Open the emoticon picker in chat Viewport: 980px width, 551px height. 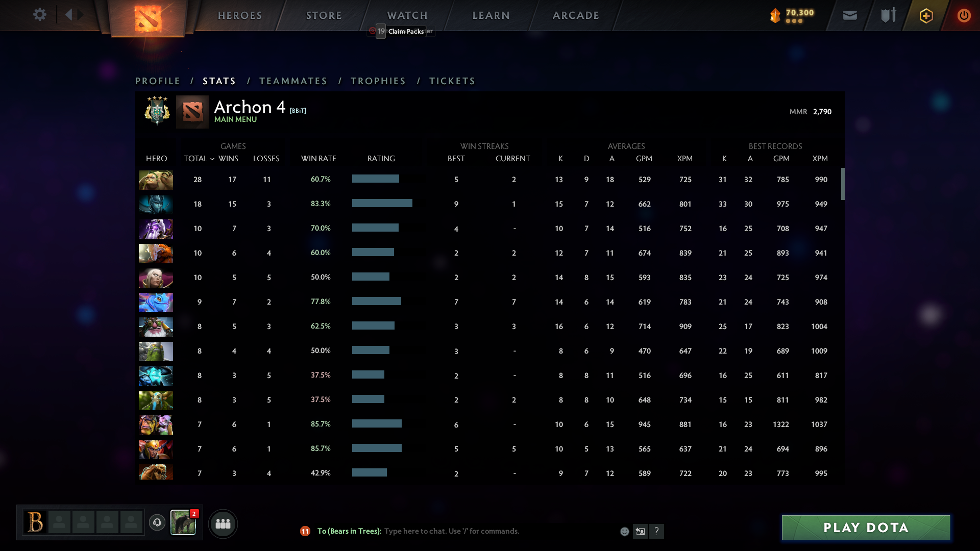click(624, 531)
